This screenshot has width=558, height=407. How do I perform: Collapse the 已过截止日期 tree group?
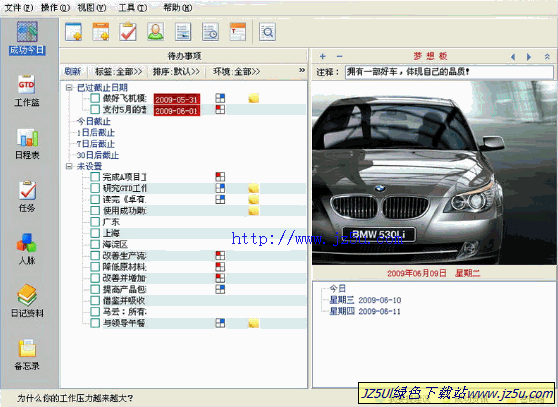click(69, 88)
